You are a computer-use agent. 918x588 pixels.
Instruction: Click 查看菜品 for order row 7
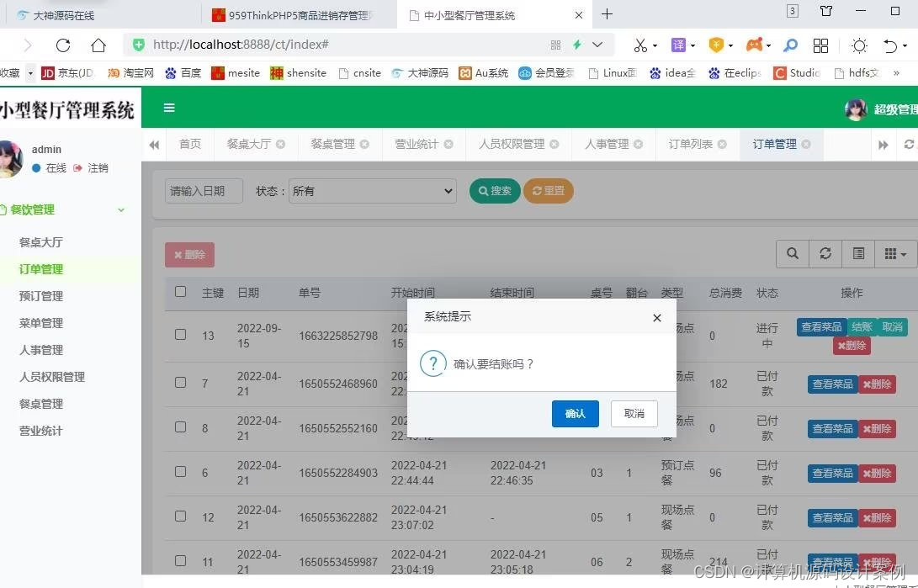pyautogui.click(x=832, y=384)
